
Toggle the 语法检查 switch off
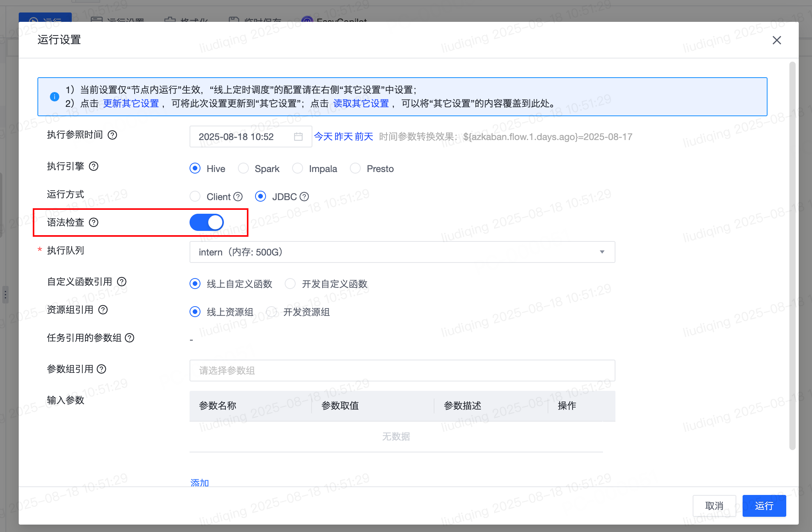(x=207, y=222)
